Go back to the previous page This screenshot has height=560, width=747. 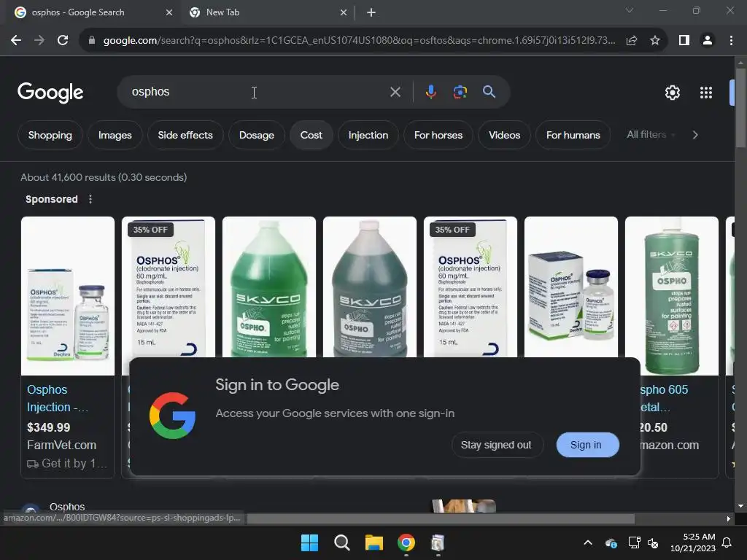[x=16, y=41]
